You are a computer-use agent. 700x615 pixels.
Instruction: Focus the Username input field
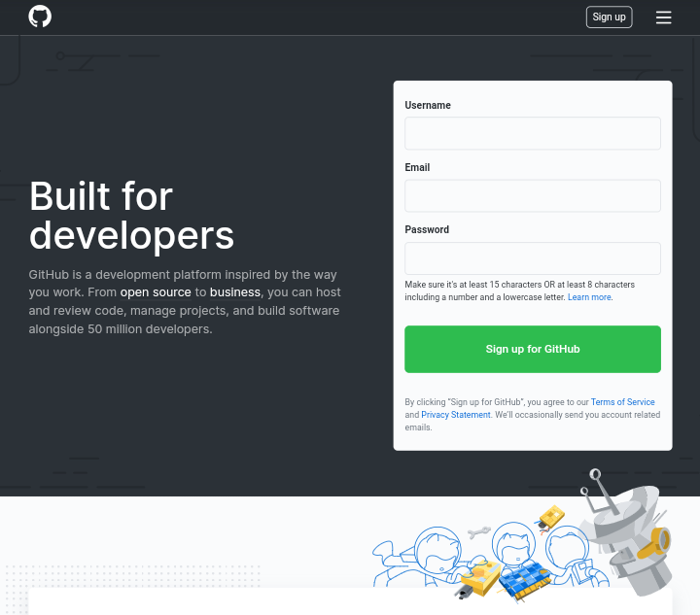[532, 133]
